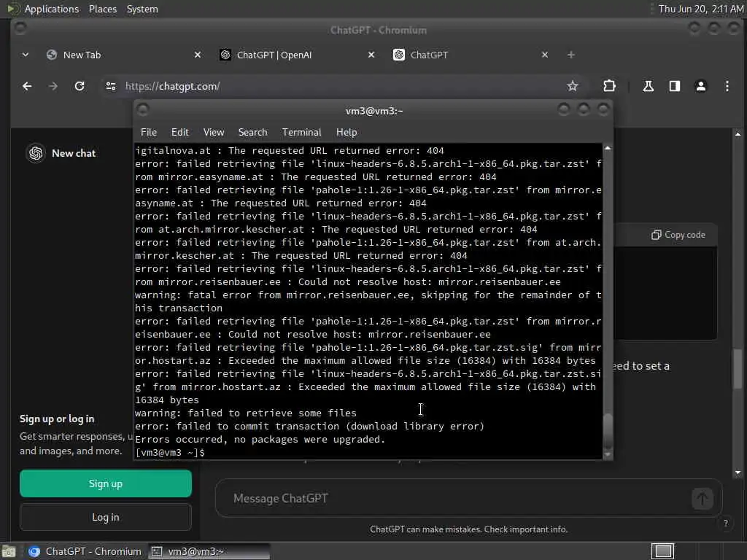Image resolution: width=747 pixels, height=560 pixels.
Task: Click the send message arrow button
Action: pyautogui.click(x=703, y=499)
